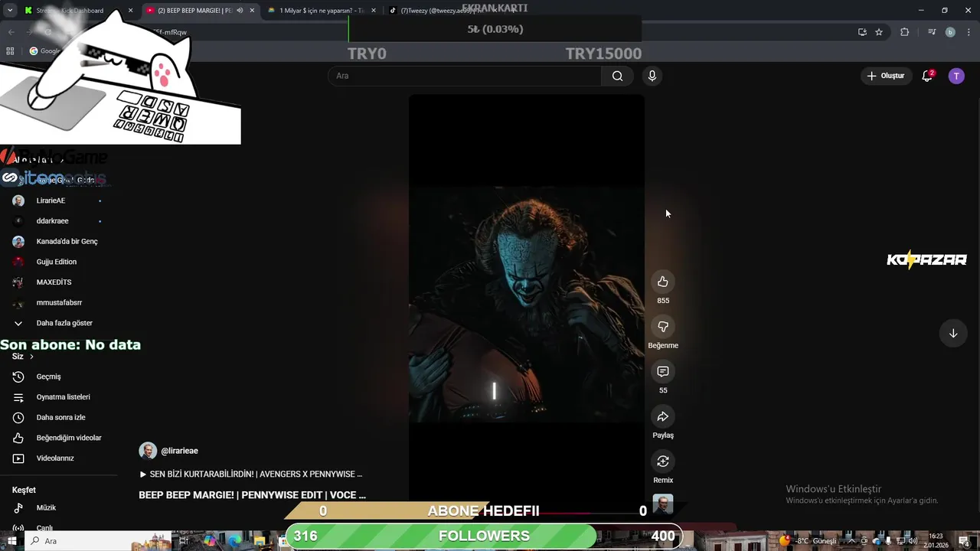
Task: Close the 1 Milyar $ tab
Action: coord(374,11)
